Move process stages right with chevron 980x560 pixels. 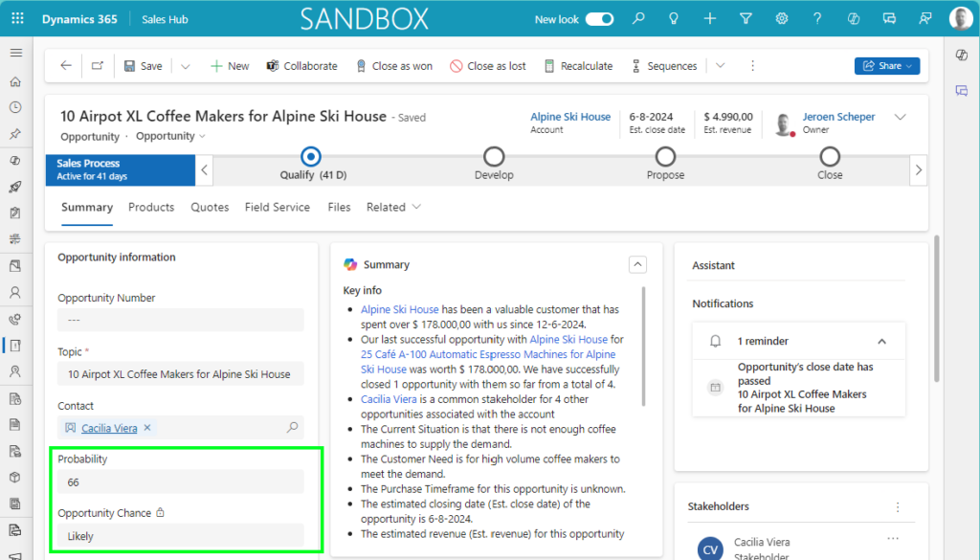(918, 170)
